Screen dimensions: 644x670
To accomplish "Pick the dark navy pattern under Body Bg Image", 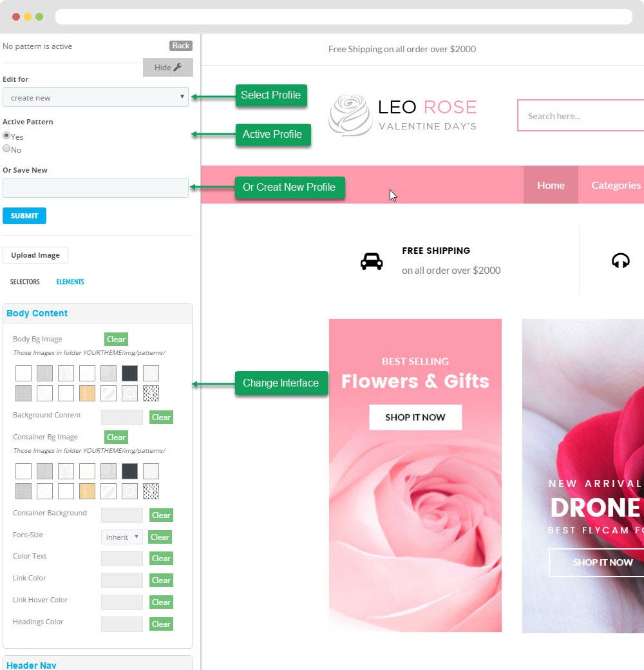I will (129, 373).
